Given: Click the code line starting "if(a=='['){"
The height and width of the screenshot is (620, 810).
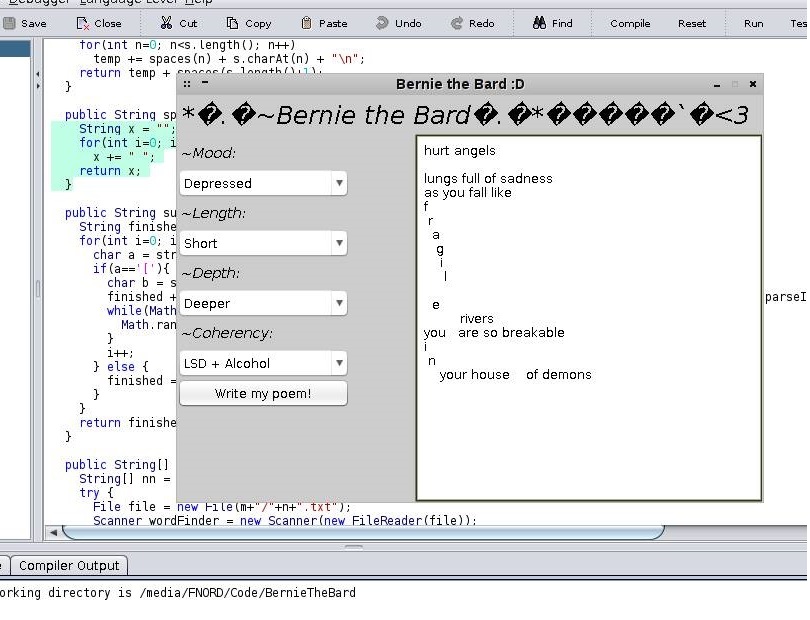Looking at the screenshot, I should pyautogui.click(x=131, y=269).
